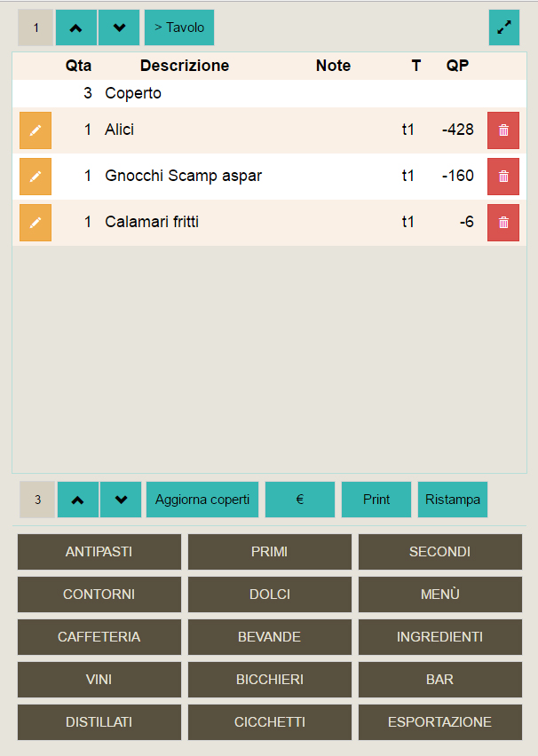Open payment with the euro button

[300, 500]
